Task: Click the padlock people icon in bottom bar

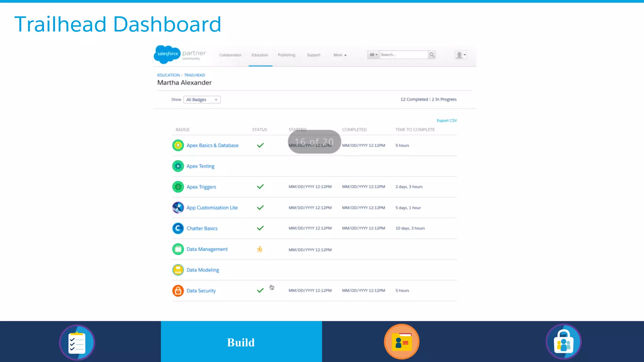Action: pyautogui.click(x=563, y=342)
